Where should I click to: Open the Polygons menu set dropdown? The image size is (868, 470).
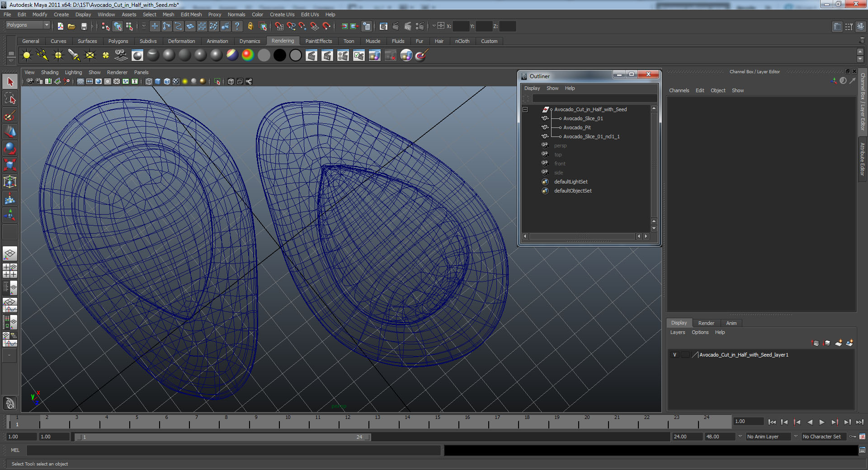(x=27, y=25)
